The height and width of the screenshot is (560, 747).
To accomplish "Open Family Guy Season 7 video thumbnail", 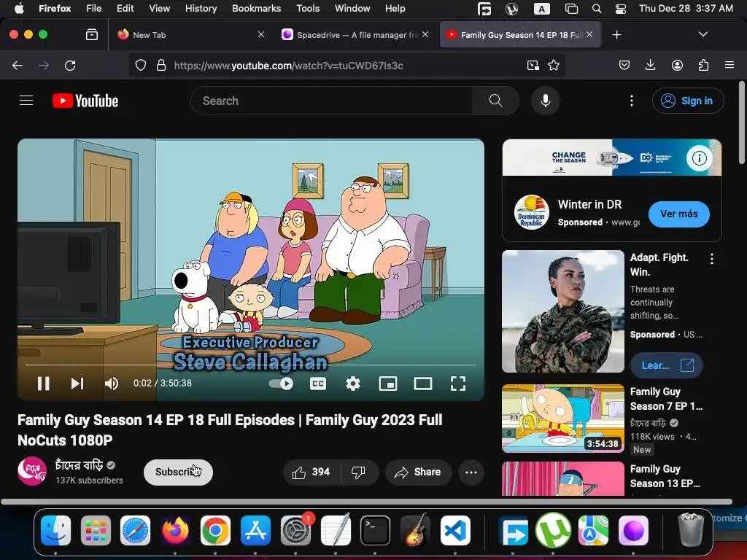I will point(563,418).
